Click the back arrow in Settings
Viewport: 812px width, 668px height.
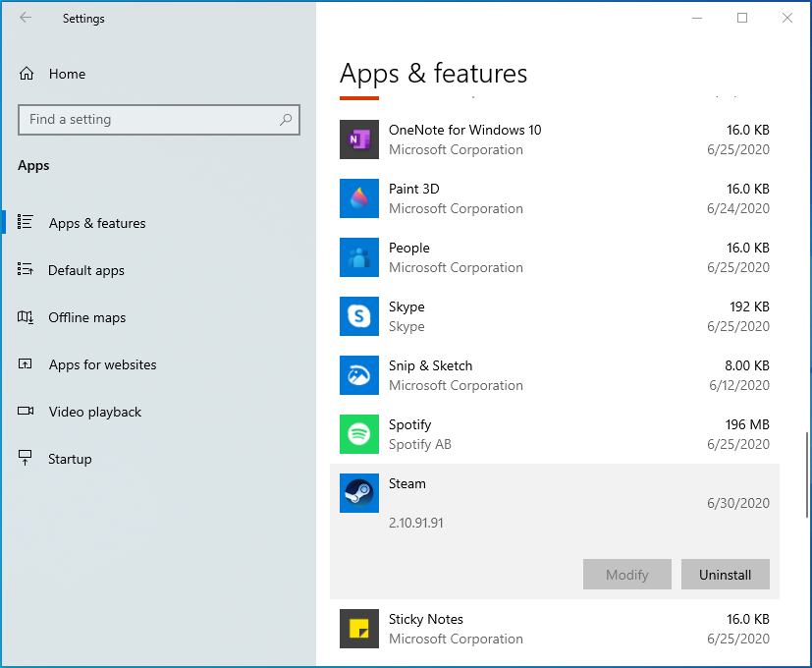pyautogui.click(x=25, y=18)
